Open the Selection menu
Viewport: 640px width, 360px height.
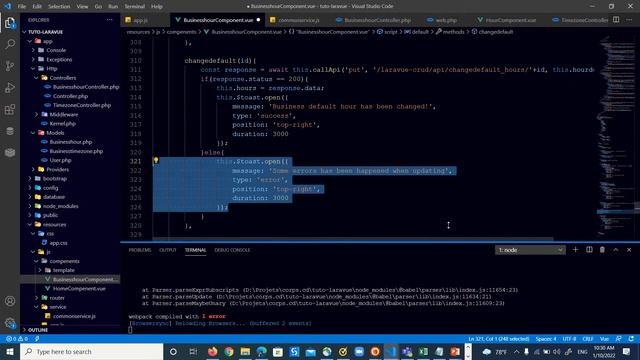coord(59,7)
